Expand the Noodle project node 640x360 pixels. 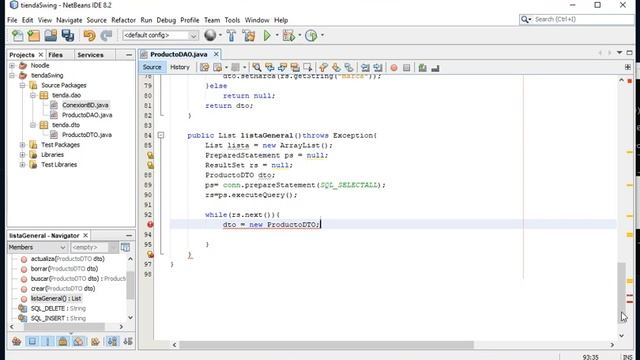(12, 65)
